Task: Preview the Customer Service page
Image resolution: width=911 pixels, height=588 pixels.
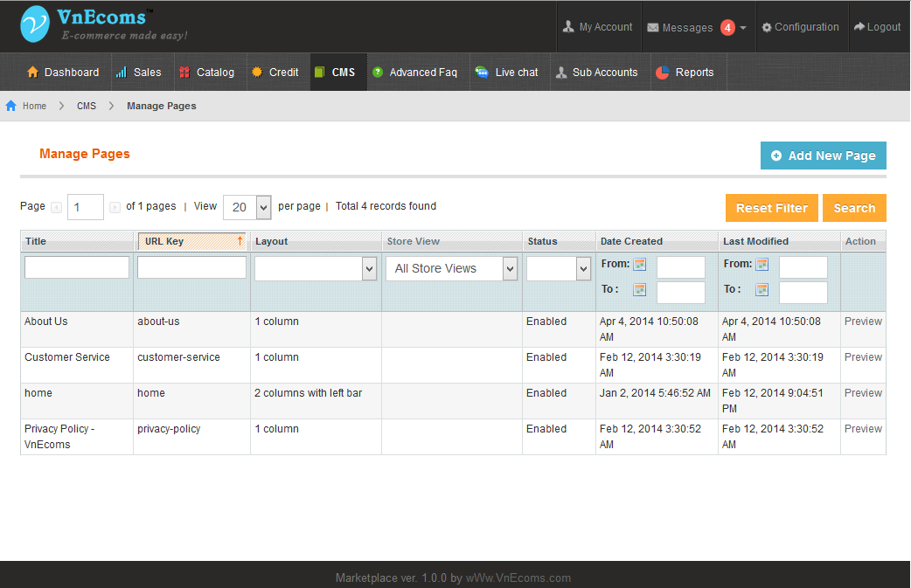Action: (x=863, y=357)
